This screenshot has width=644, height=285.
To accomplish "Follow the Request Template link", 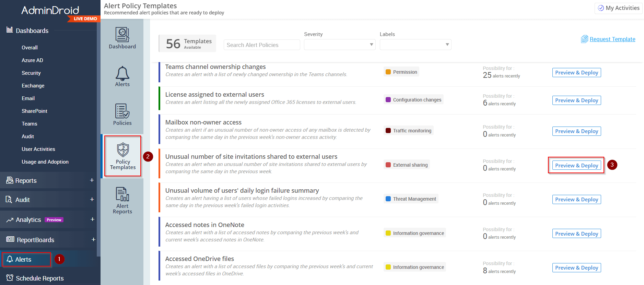I will (x=612, y=39).
